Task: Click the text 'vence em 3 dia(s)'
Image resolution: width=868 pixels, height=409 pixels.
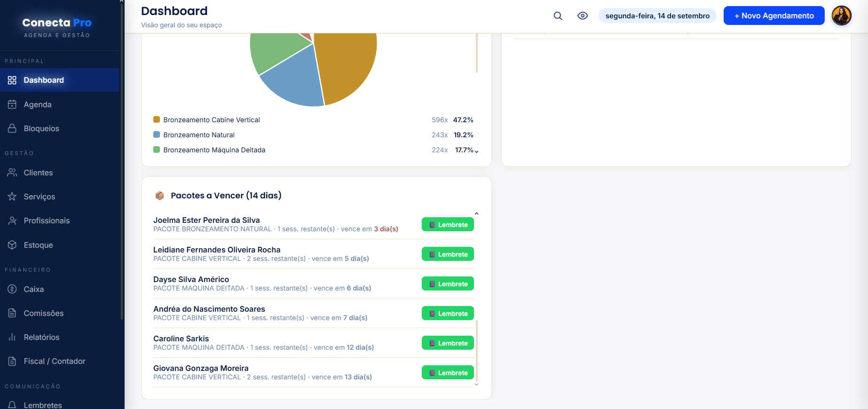Action: tap(370, 229)
